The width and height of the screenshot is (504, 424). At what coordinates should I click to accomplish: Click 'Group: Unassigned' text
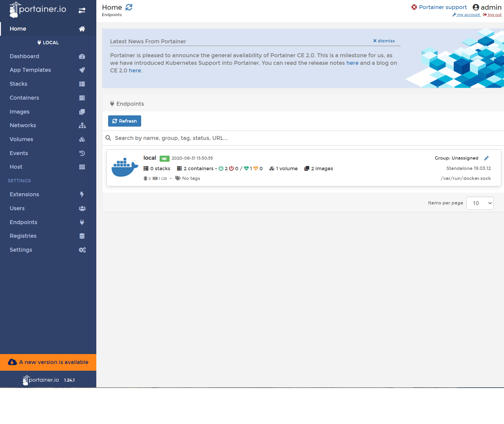456,158
